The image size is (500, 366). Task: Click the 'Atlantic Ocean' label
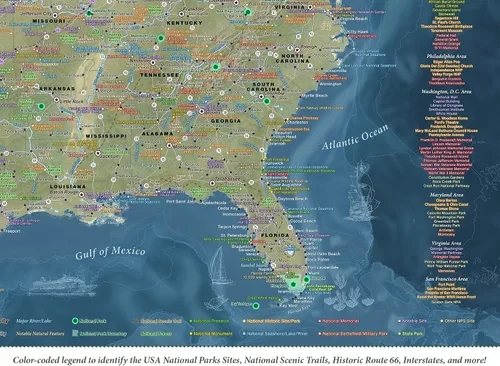[x=355, y=137]
